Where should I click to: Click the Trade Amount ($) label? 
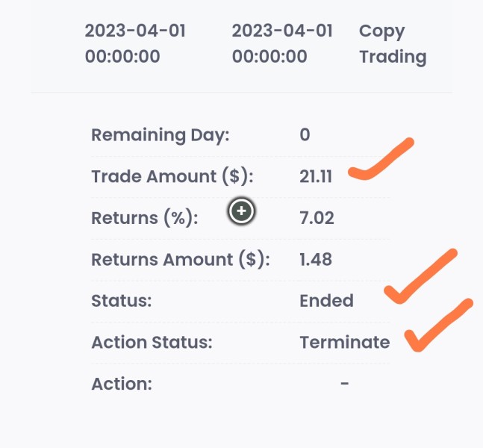tap(172, 176)
